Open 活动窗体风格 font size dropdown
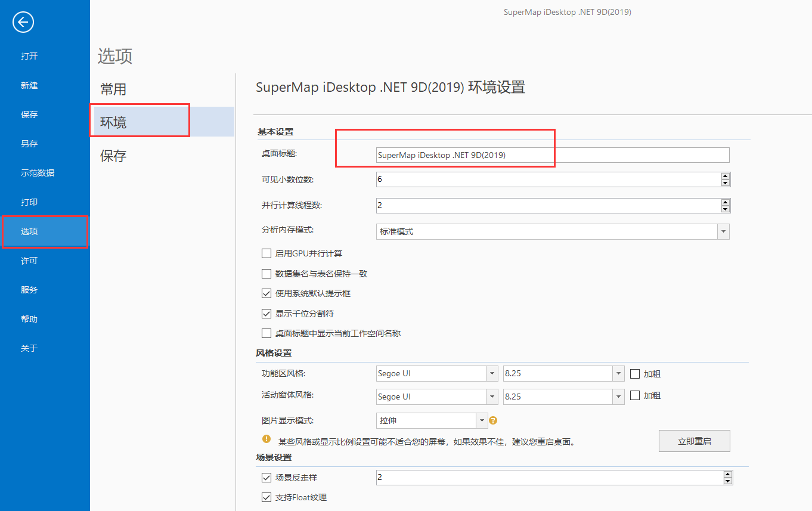Screen dimensions: 812x511 coord(618,397)
